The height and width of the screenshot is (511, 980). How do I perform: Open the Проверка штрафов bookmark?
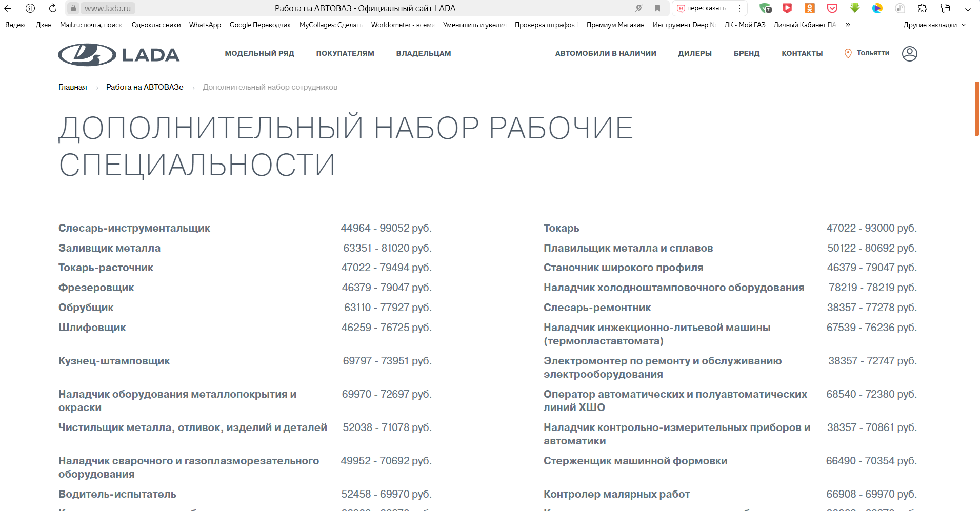coord(545,25)
